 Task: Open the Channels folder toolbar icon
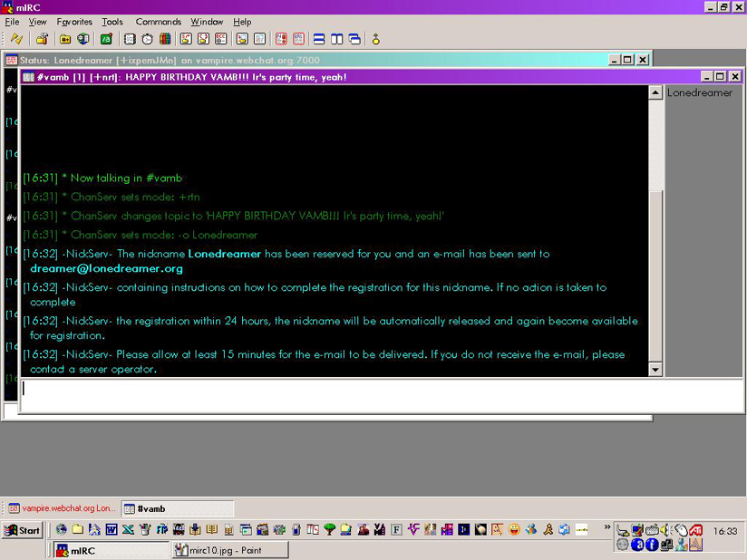(65, 39)
